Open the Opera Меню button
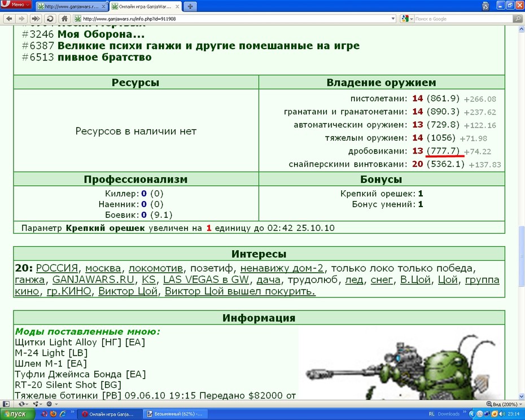Screen dimensions: 525x420 (x=16, y=5)
